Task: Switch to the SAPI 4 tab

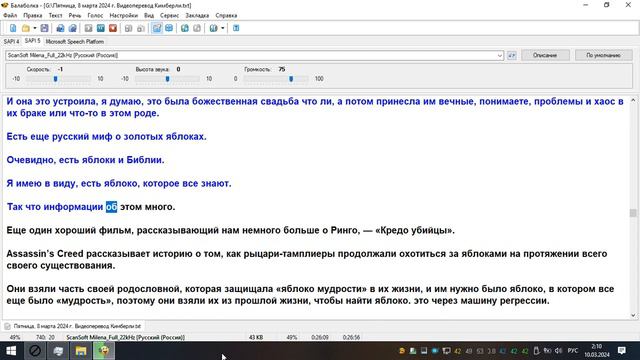Action: coord(11,42)
